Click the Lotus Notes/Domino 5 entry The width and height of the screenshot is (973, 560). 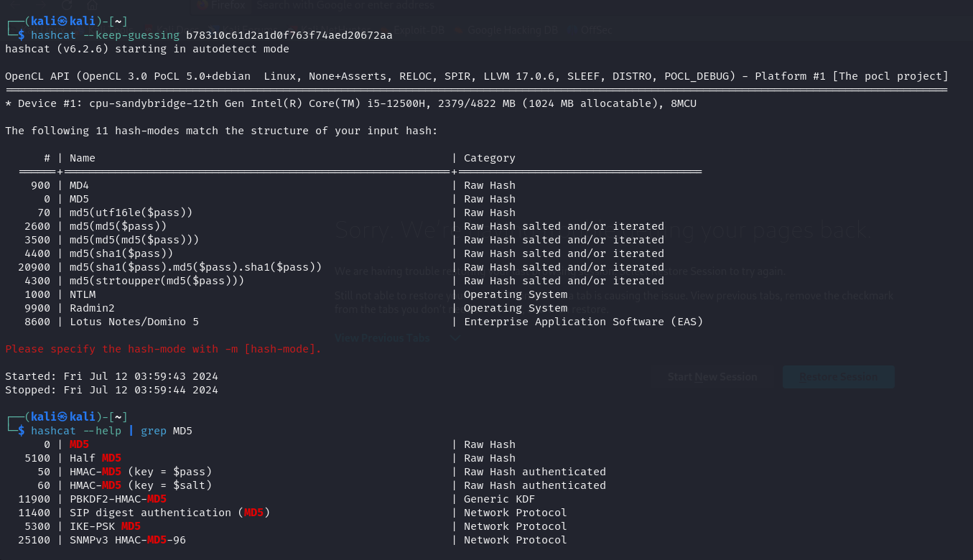coord(134,322)
